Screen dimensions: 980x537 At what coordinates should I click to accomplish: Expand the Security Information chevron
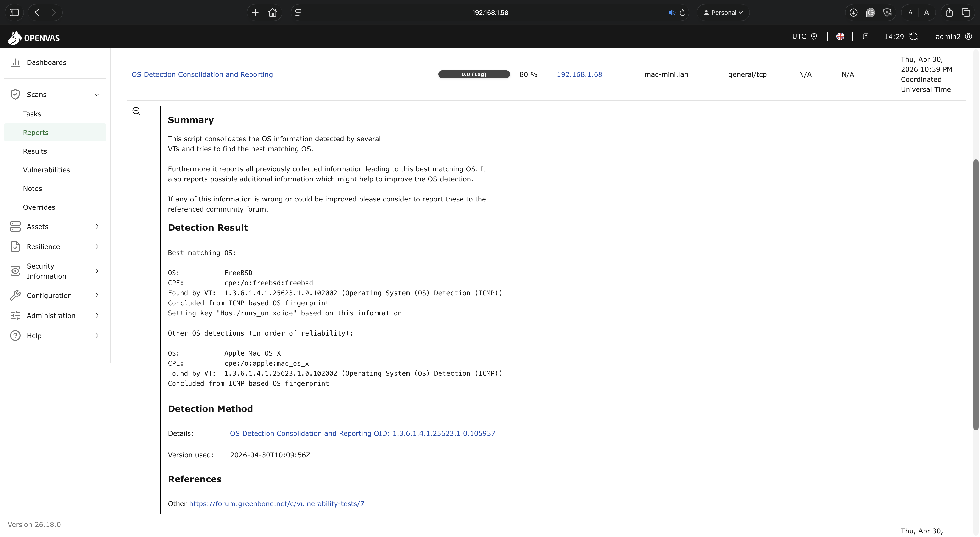pyautogui.click(x=97, y=271)
